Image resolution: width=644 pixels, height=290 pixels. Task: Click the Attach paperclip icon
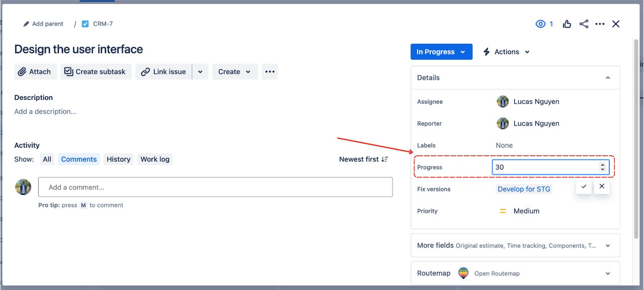[x=24, y=71]
